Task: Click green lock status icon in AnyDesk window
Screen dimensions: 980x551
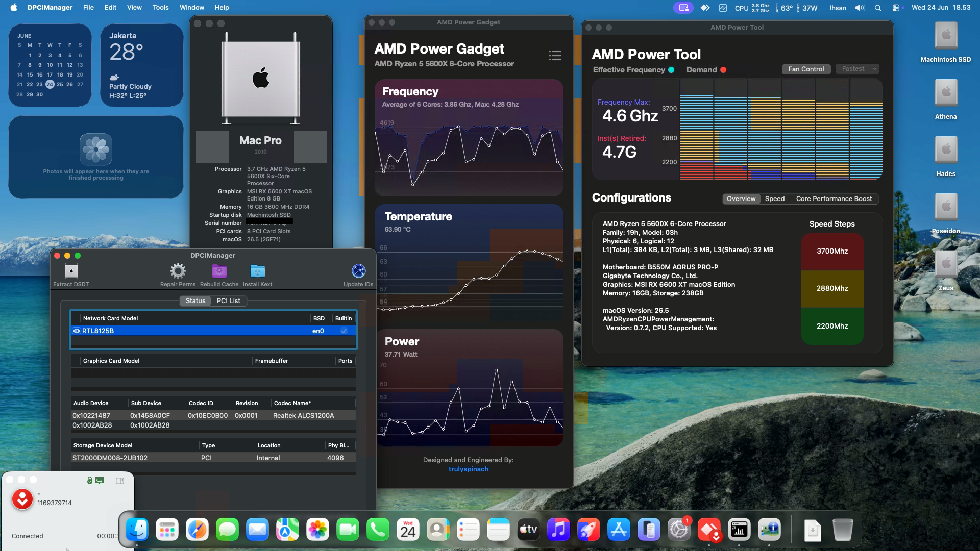Action: [x=89, y=481]
